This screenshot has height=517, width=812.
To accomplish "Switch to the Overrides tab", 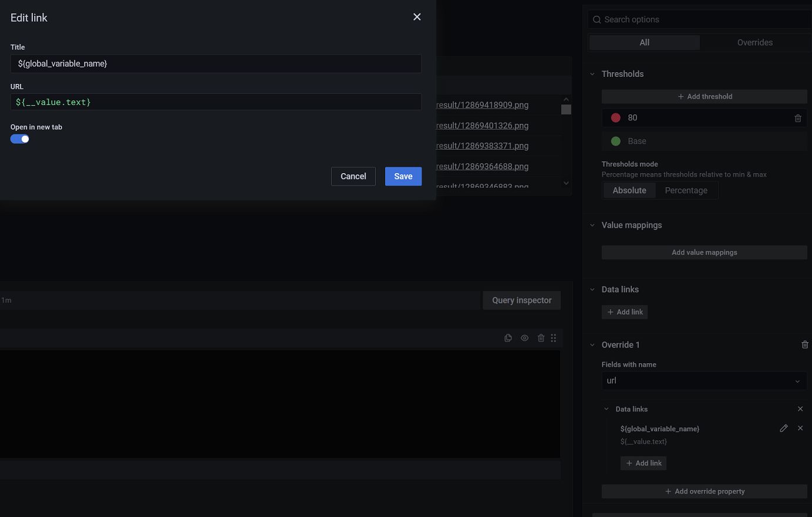I will click(x=755, y=42).
